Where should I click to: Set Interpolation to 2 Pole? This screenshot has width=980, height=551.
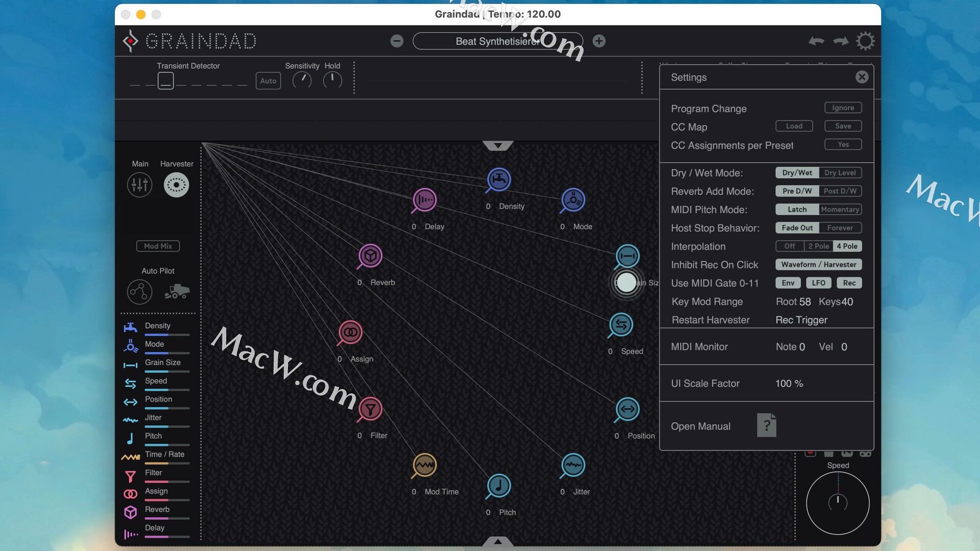[x=819, y=246]
